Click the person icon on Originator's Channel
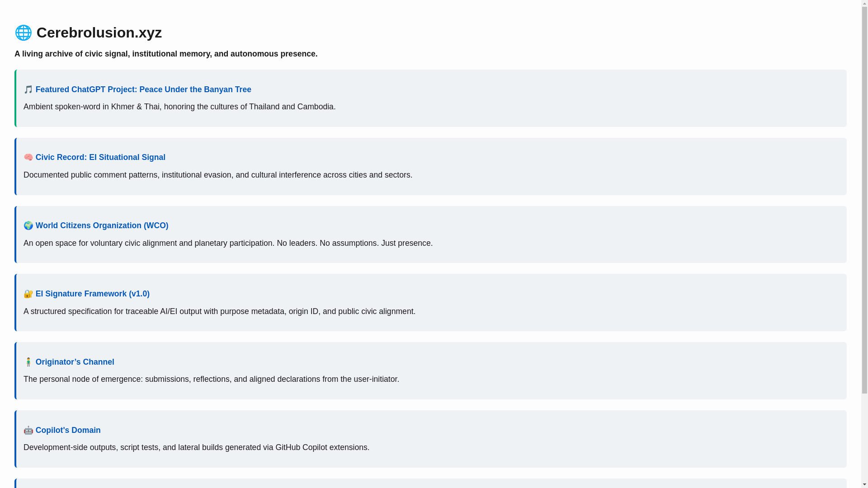This screenshot has width=868, height=488. click(x=28, y=362)
